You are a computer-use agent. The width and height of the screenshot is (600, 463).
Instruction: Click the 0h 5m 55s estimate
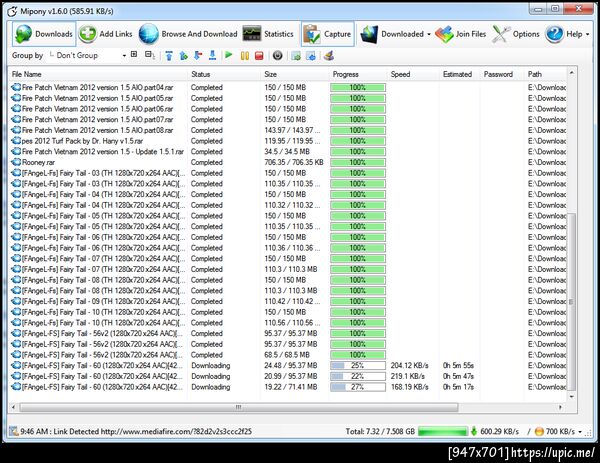click(458, 366)
